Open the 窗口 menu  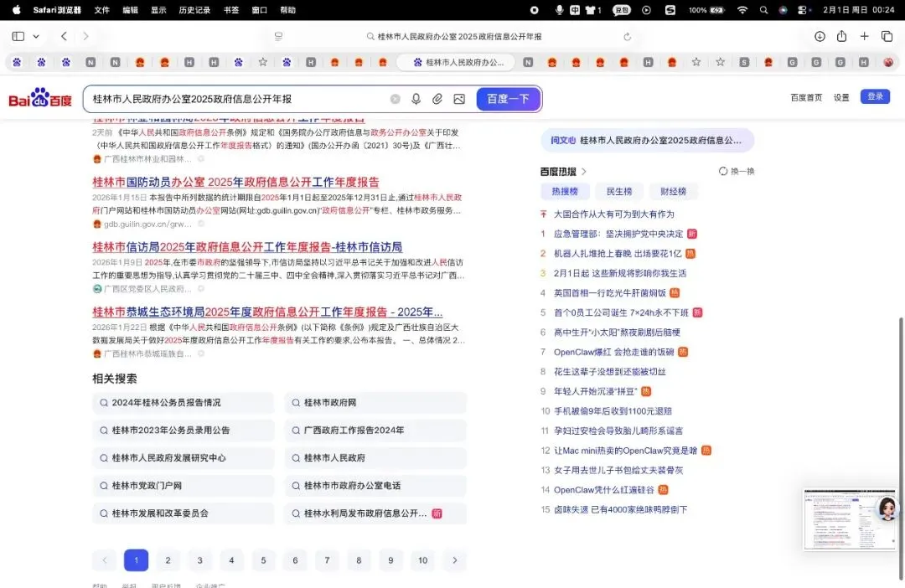tap(260, 10)
